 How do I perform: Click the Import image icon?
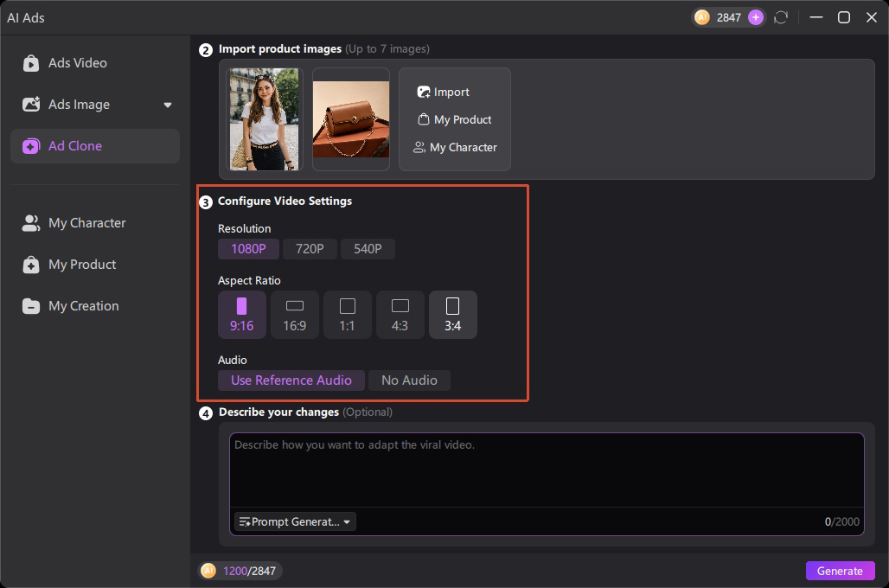click(424, 92)
